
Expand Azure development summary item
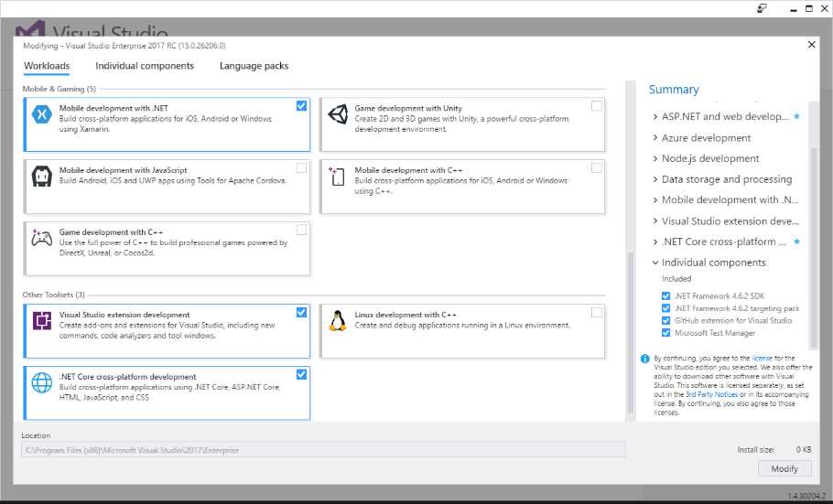coord(655,137)
